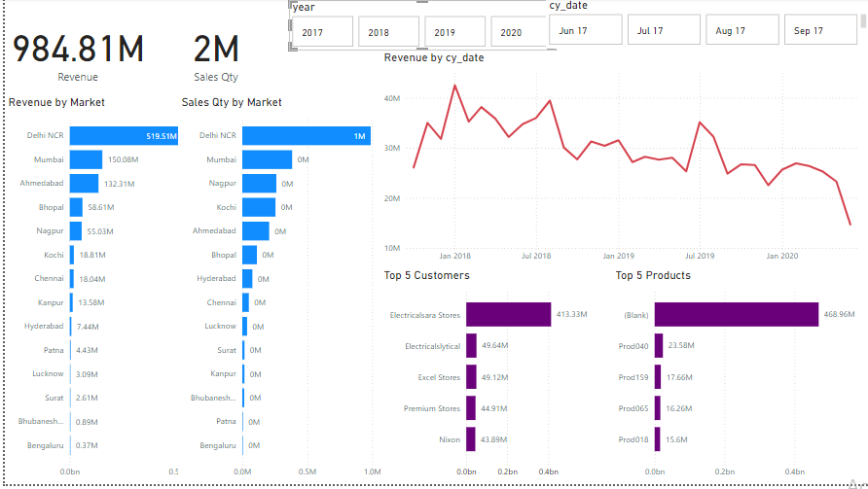Click the 984.81M Revenue card
This screenshot has height=489, width=868.
[78, 51]
